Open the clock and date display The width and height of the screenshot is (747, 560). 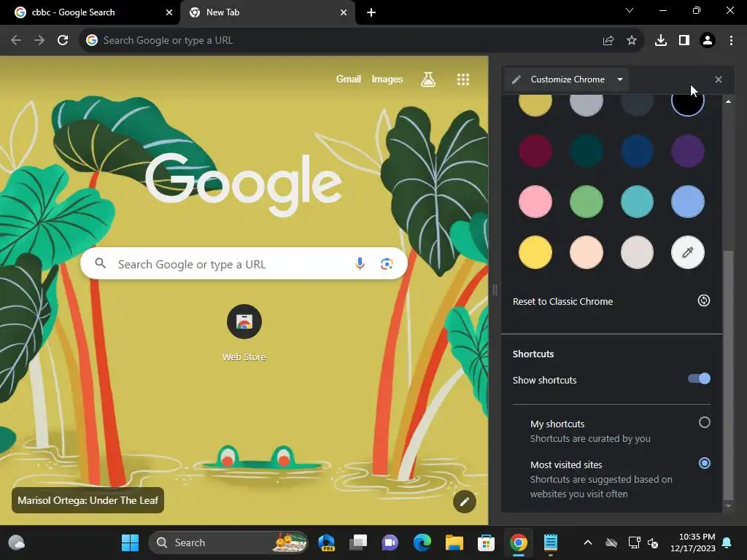coord(692,542)
